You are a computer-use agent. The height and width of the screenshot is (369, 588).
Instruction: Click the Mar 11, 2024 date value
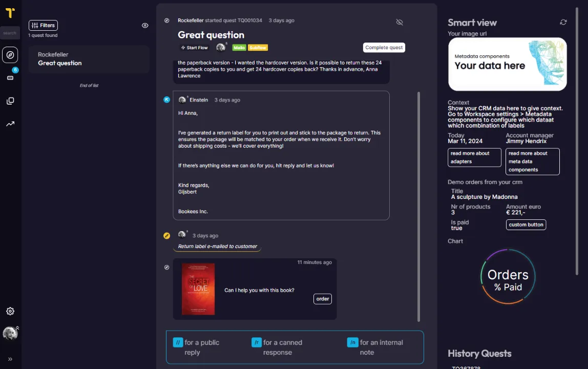coord(465,141)
